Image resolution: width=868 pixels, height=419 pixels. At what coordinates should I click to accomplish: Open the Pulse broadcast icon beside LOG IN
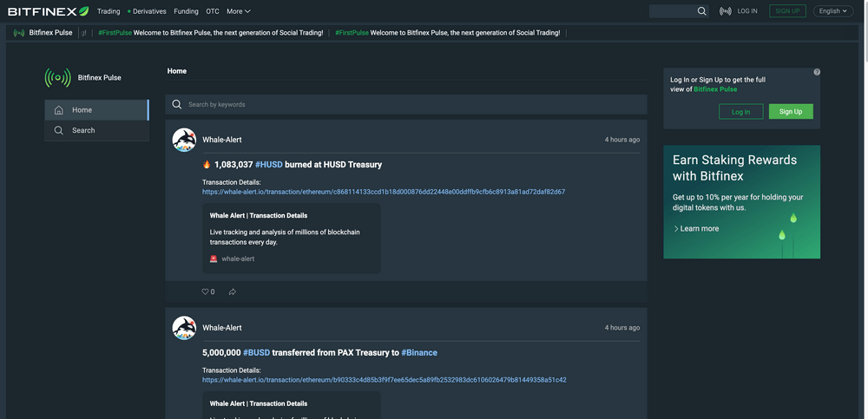tap(725, 11)
